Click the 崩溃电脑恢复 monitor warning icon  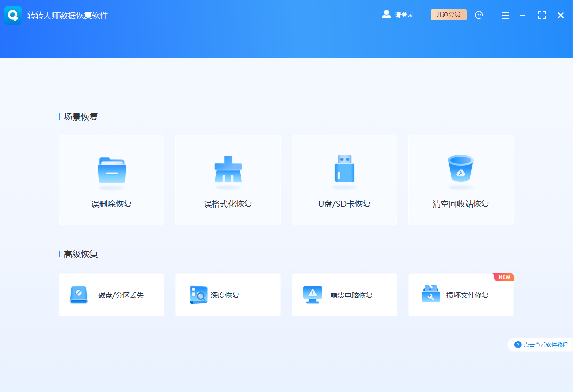(312, 295)
